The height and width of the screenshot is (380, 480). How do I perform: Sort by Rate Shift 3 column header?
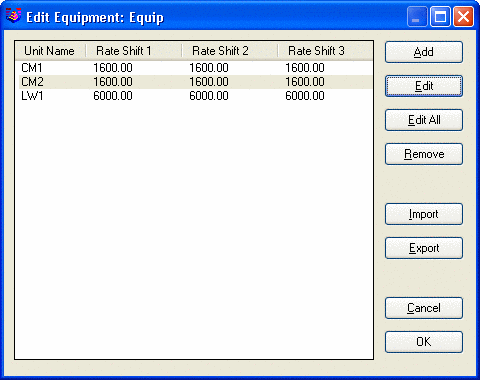[325, 51]
